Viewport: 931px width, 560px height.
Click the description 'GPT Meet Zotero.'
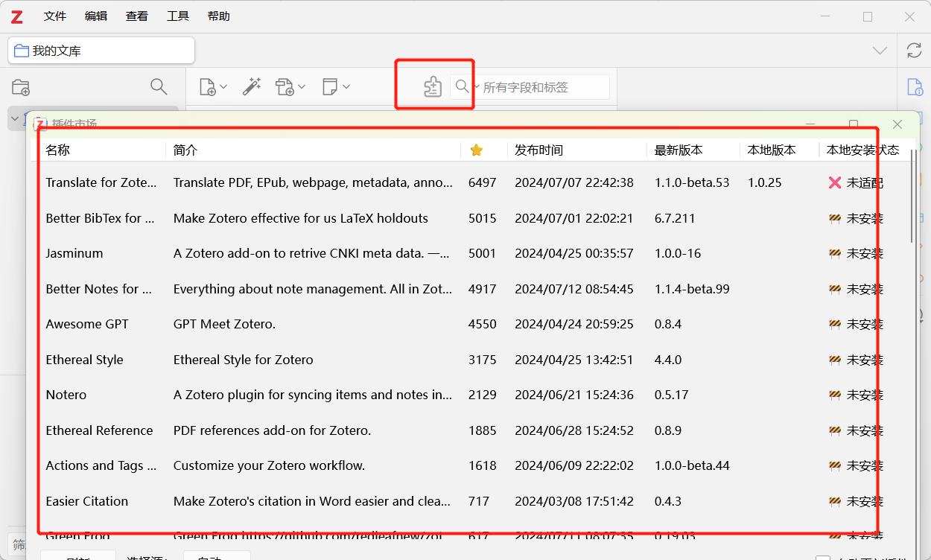point(224,324)
